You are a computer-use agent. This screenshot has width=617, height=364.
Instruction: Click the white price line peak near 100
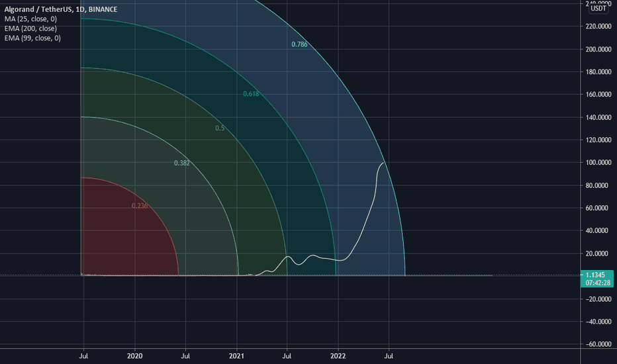pyautogui.click(x=383, y=163)
